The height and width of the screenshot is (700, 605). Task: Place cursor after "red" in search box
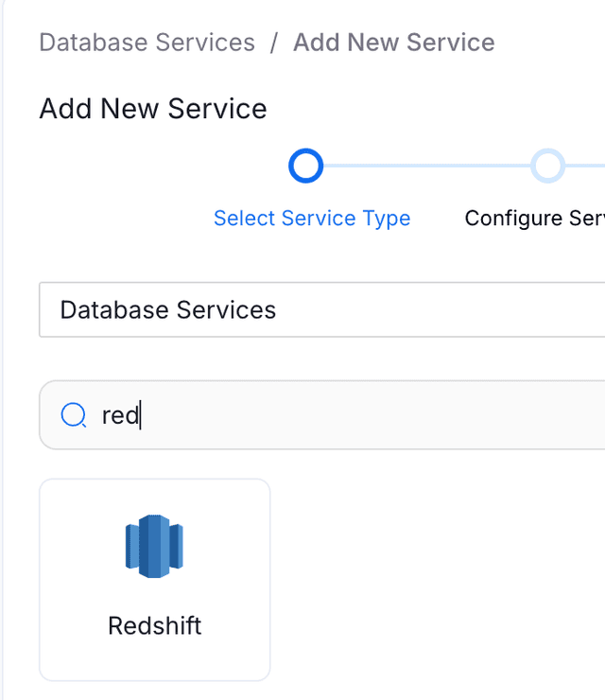[140, 415]
